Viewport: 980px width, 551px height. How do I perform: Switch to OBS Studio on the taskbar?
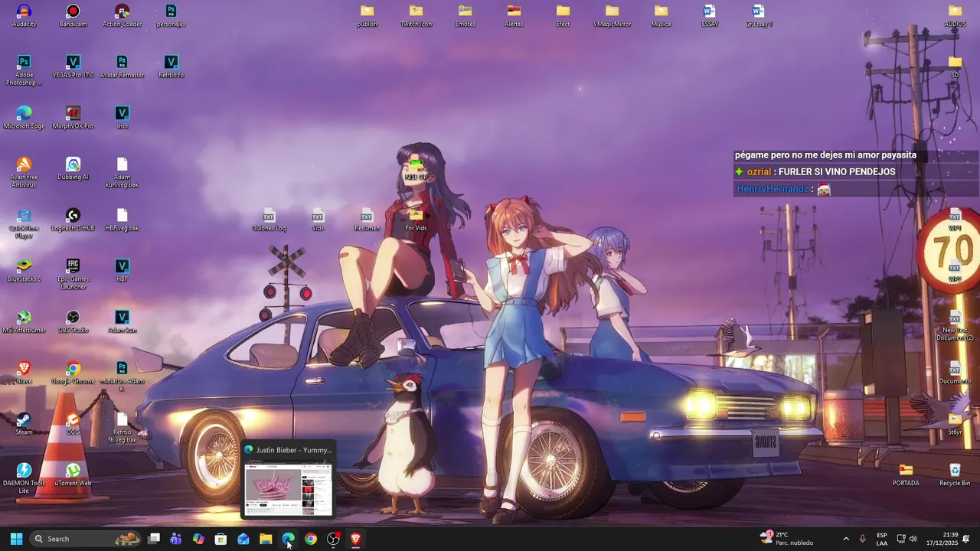(333, 539)
